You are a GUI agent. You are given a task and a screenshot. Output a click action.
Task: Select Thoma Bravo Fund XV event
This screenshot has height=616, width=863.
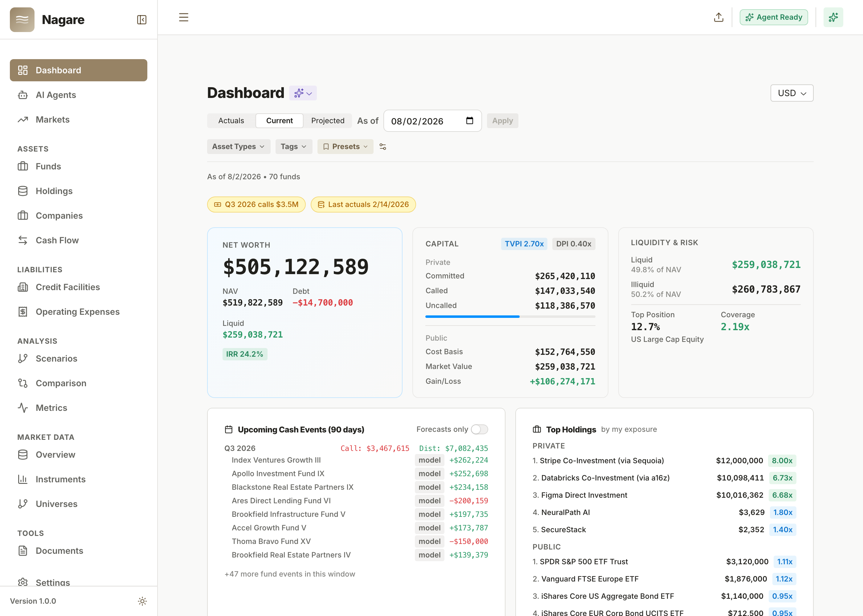[356, 541]
